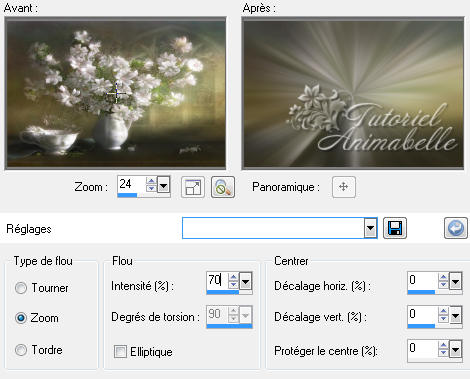
Task: Click the Décalage horiz. value field
Action: coord(423,281)
